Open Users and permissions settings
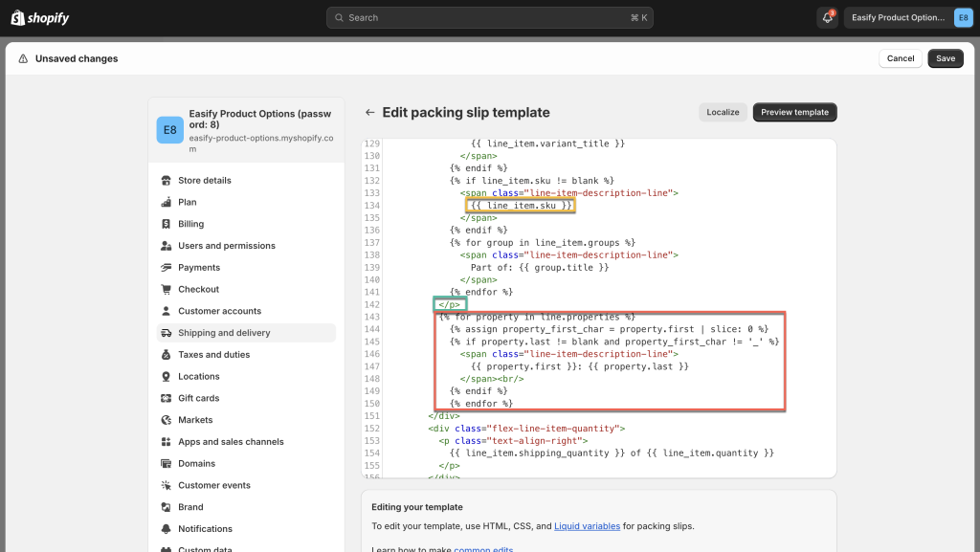The height and width of the screenshot is (552, 980). tap(226, 246)
